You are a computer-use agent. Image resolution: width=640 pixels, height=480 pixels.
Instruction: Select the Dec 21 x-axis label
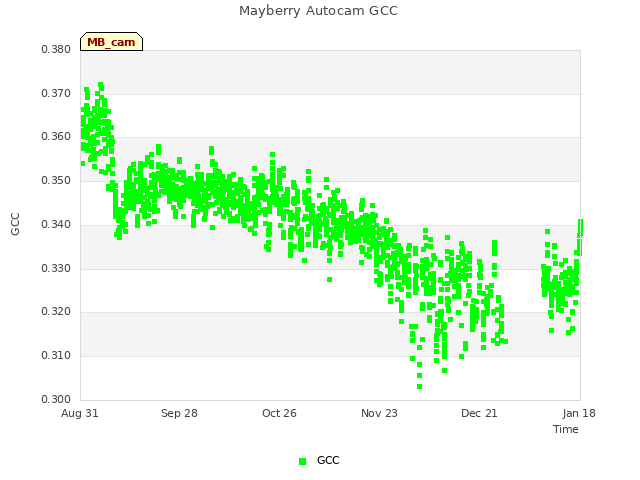point(479,413)
